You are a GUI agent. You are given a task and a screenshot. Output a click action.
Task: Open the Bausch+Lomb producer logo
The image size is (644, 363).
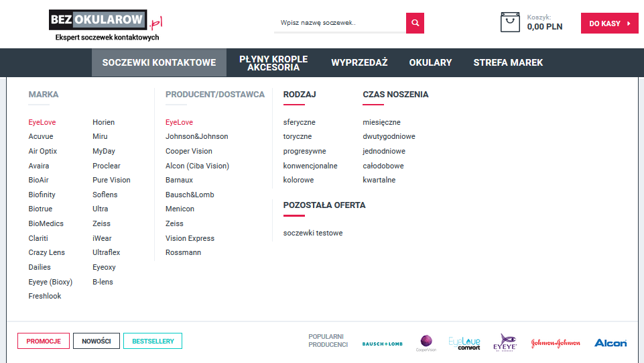pos(382,344)
